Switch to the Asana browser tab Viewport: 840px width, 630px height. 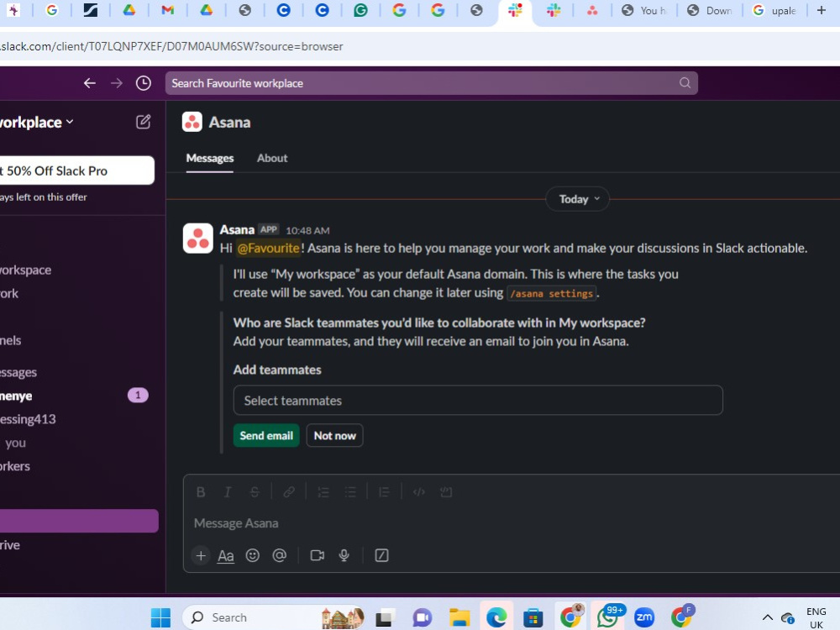point(592,10)
